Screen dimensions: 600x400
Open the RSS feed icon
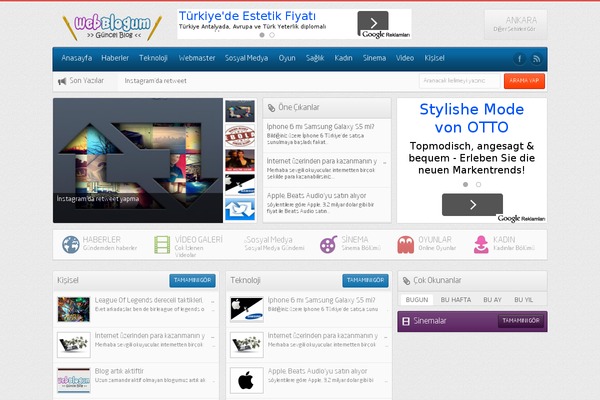536,59
